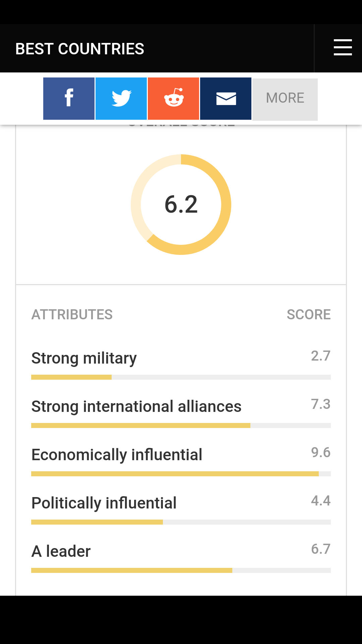This screenshot has width=362, height=644.
Task: Tap the A leader attribute
Action: 61,551
